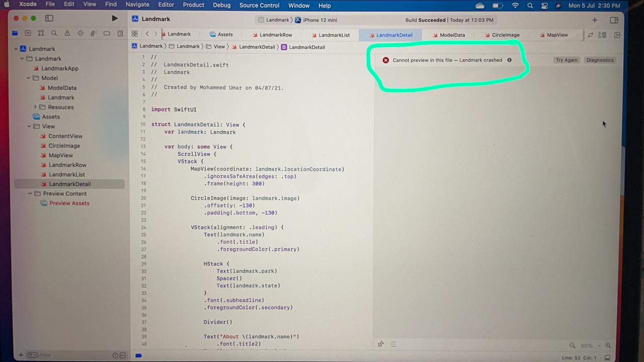This screenshot has height=362, width=644.
Task: Toggle source-control status filter icon
Action: point(122,355)
